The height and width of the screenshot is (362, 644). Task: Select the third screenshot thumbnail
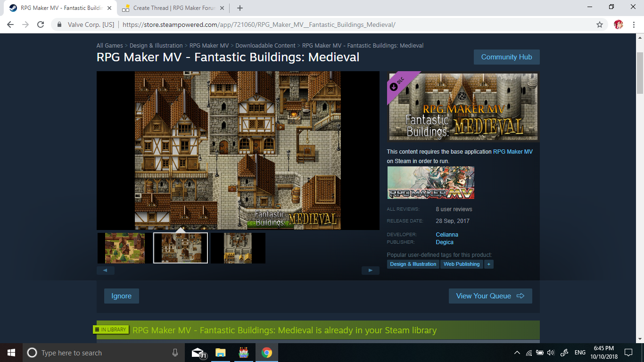238,248
